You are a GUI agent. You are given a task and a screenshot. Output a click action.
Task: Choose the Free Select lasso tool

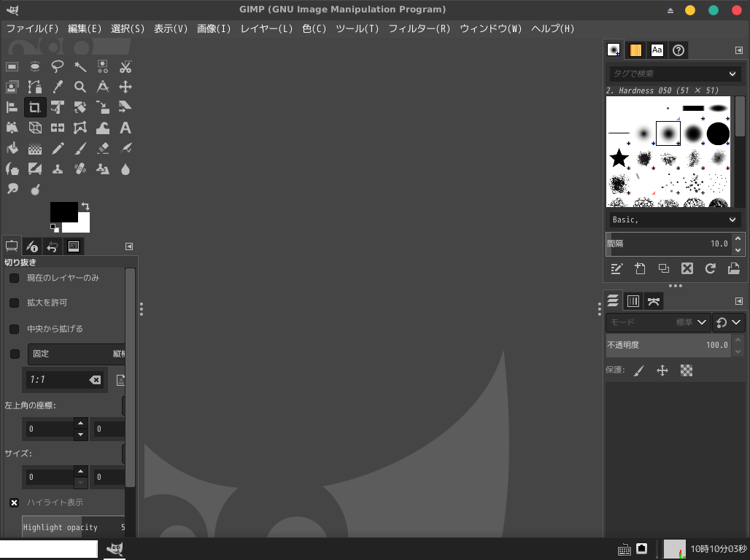pyautogui.click(x=58, y=66)
